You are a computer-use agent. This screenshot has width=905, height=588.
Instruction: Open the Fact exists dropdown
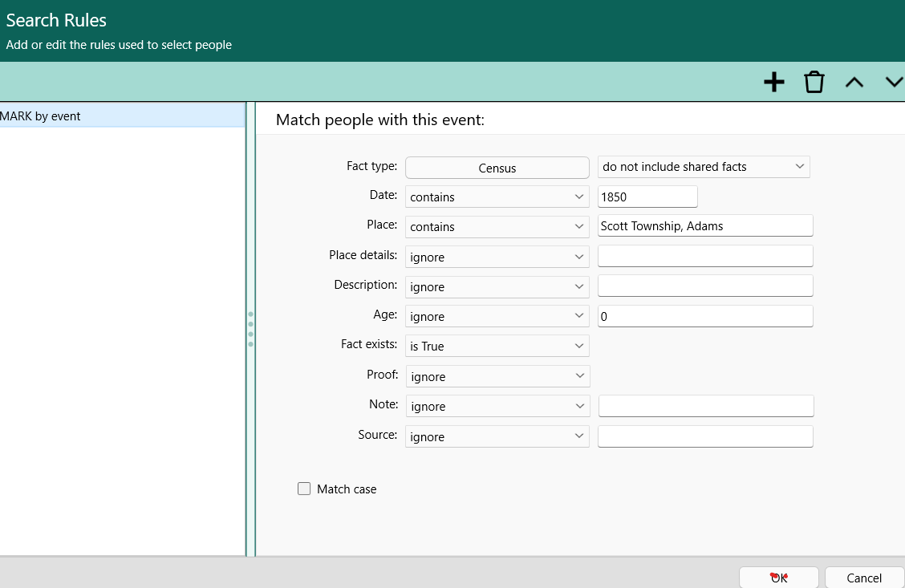(x=497, y=347)
